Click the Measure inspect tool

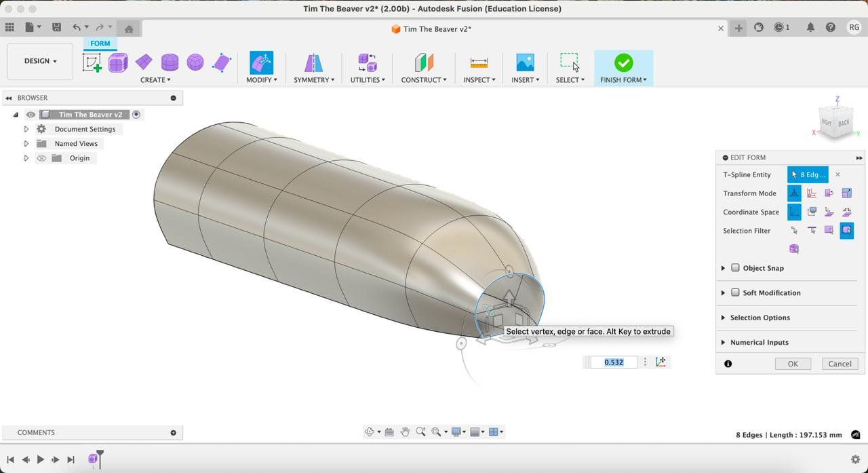click(x=479, y=63)
